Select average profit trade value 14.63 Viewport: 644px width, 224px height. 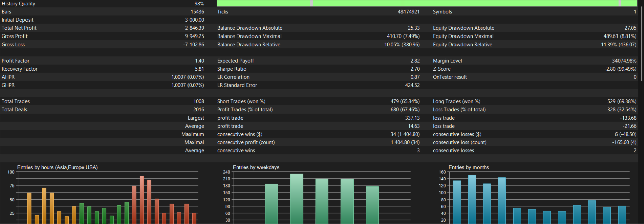[414, 126]
